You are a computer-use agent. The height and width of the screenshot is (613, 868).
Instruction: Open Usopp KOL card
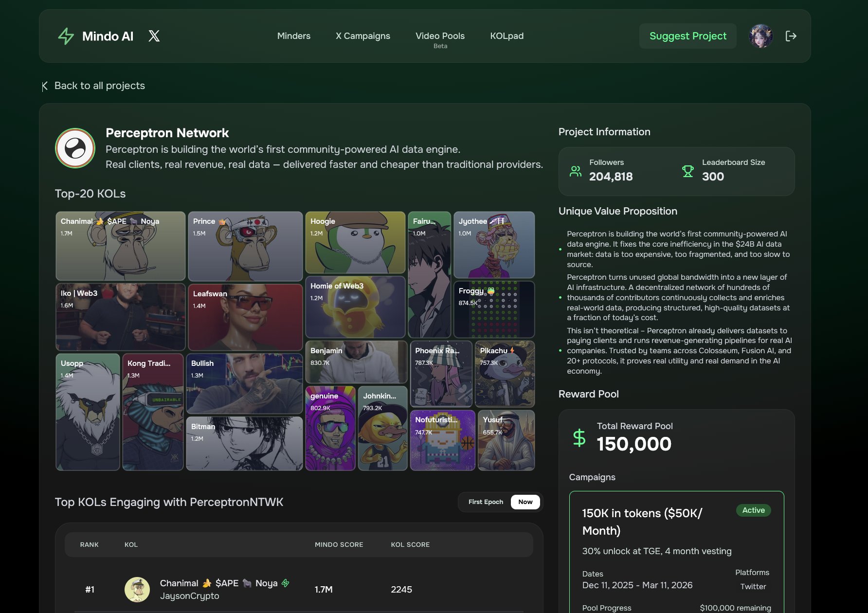88,412
